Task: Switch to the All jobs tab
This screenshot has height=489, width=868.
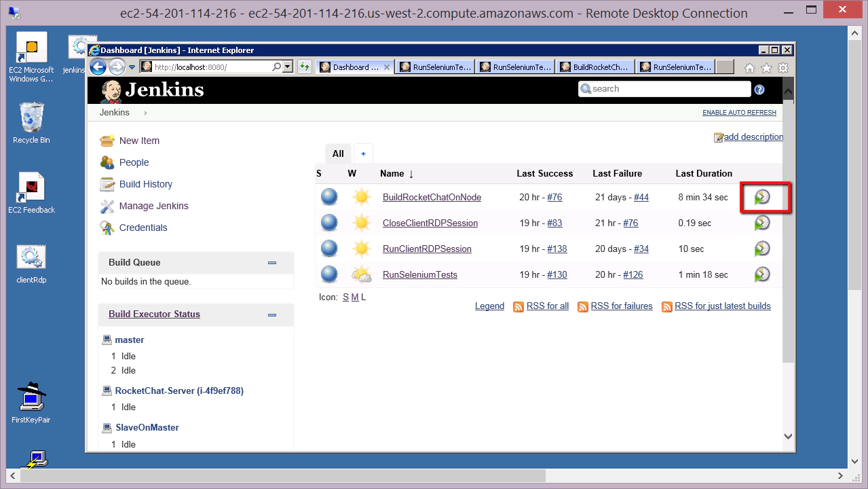Action: [x=337, y=153]
